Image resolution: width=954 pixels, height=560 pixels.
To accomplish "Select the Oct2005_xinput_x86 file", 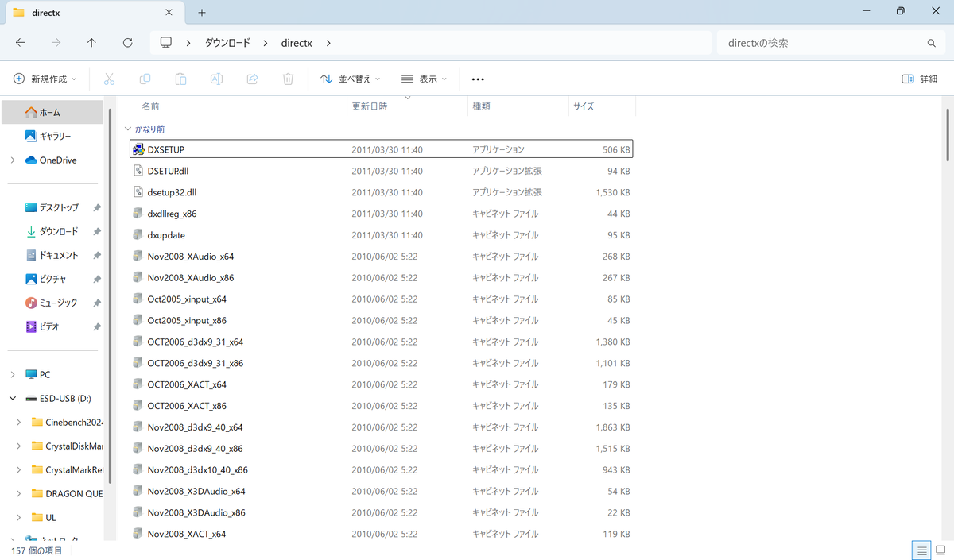I will click(x=382, y=321).
